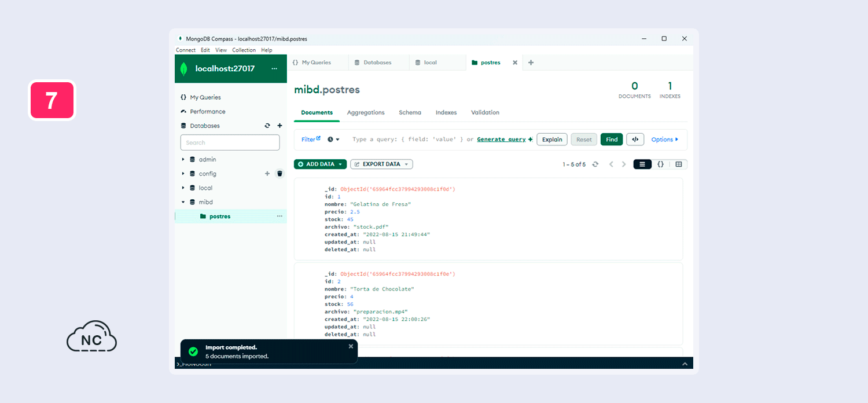The height and width of the screenshot is (403, 868).
Task: Click the Reset button
Action: [x=584, y=140]
